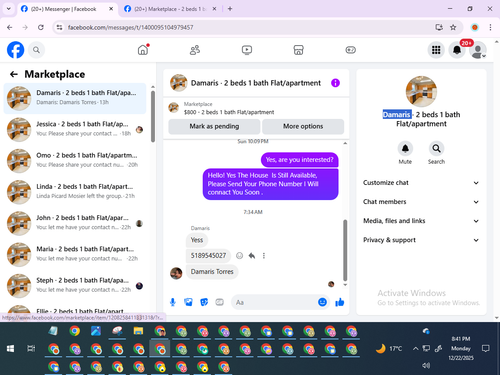Click the Aa message input field
This screenshot has height=375, width=500.
click(x=275, y=302)
